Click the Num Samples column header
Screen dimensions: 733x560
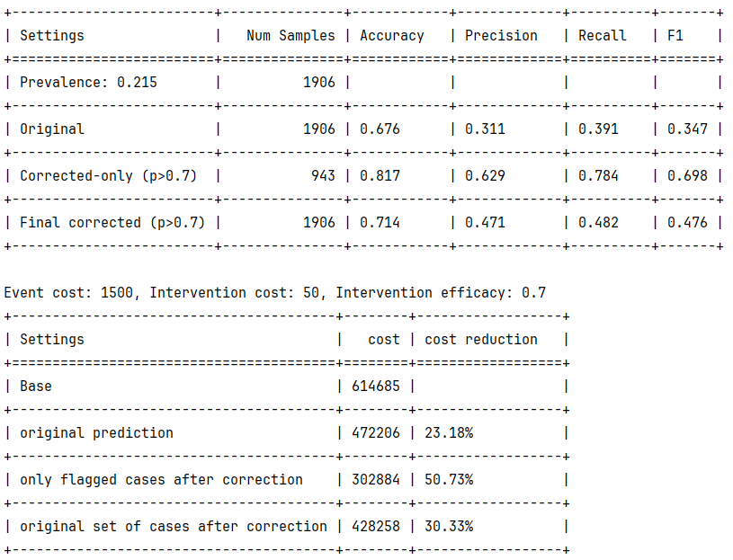point(291,36)
